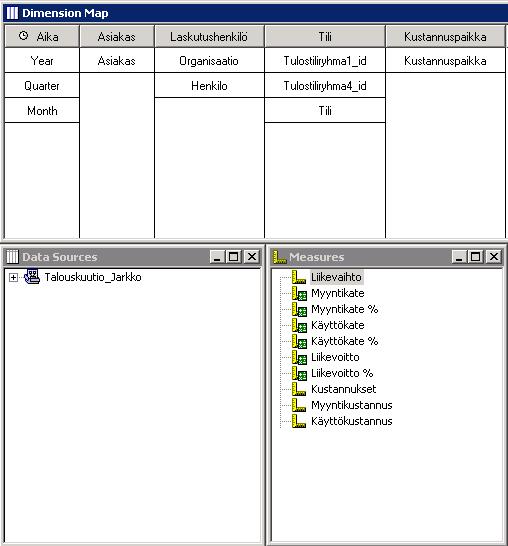Select the Tili dimension column header
508x546 pixels.
coord(325,37)
